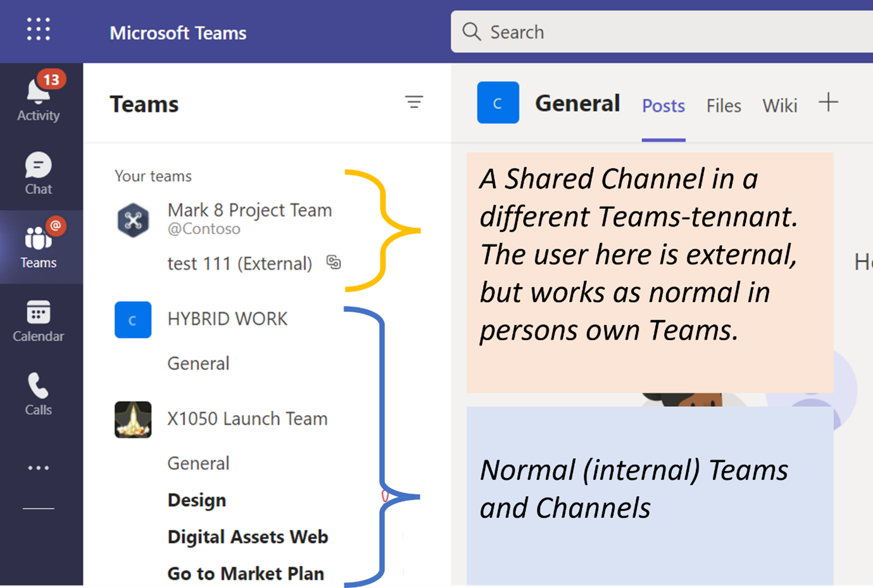873x588 pixels.
Task: Click the Teams pane heading
Action: click(144, 104)
